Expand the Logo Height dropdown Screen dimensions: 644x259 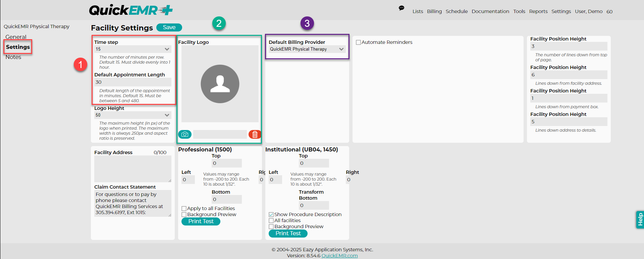point(133,115)
